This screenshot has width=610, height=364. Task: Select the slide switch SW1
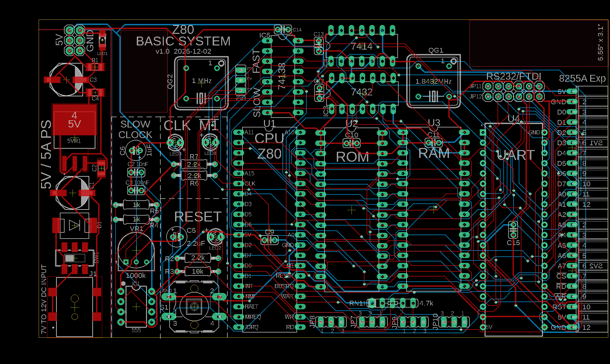(74, 258)
